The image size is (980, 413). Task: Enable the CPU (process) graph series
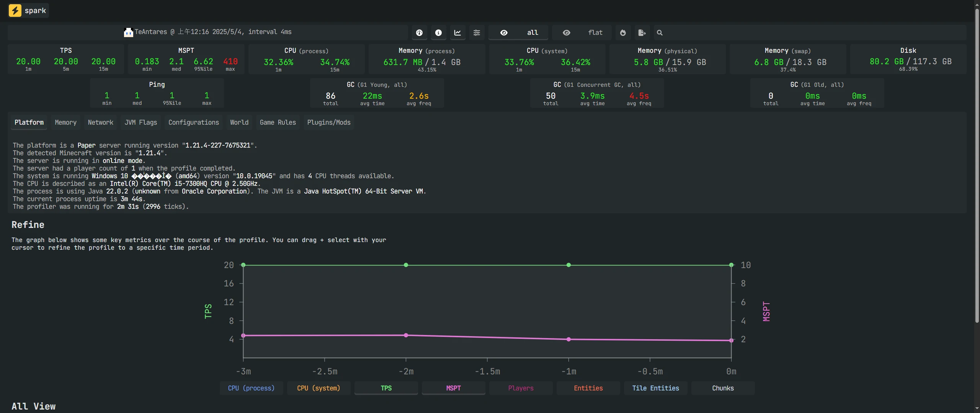click(x=251, y=388)
